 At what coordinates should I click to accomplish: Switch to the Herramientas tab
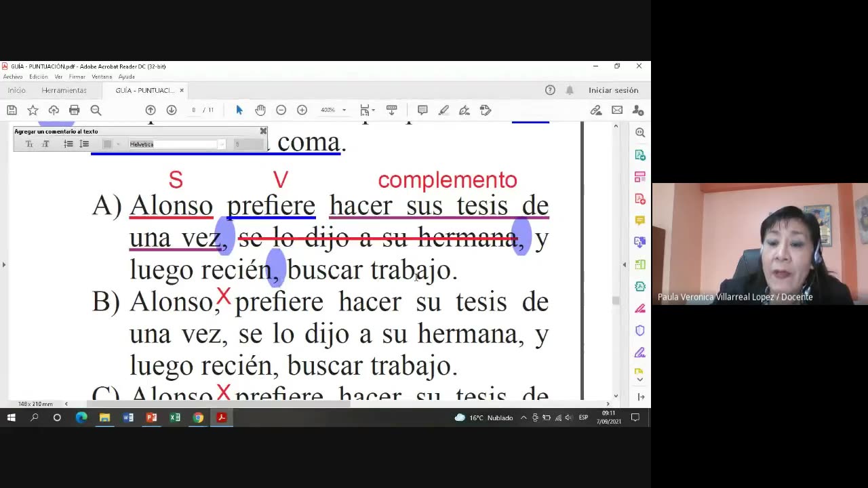pyautogui.click(x=64, y=90)
